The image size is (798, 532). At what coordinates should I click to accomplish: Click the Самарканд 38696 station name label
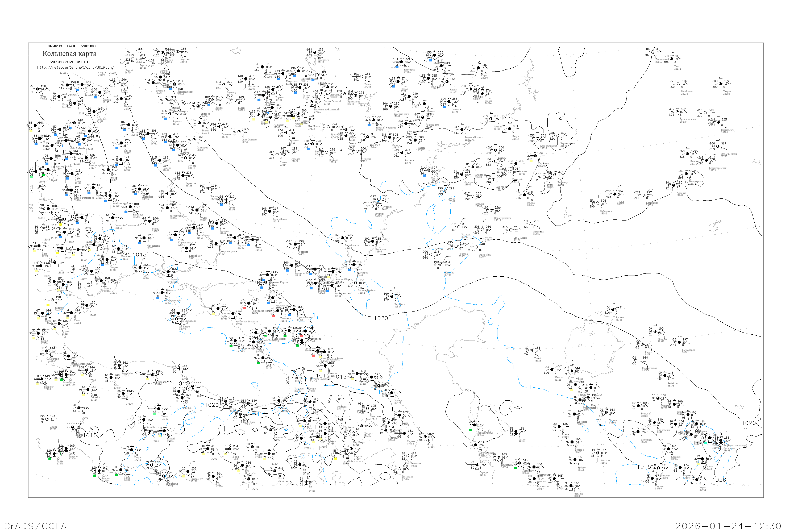click(729, 448)
